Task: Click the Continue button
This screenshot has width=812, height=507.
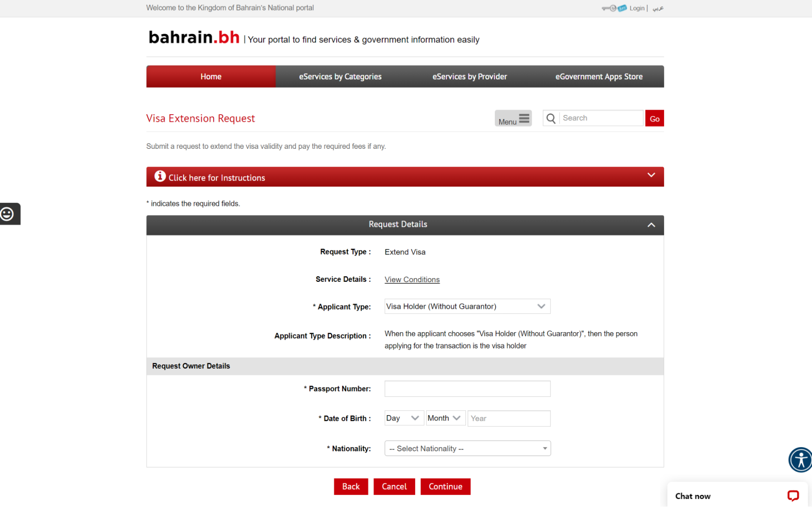Action: pyautogui.click(x=445, y=486)
